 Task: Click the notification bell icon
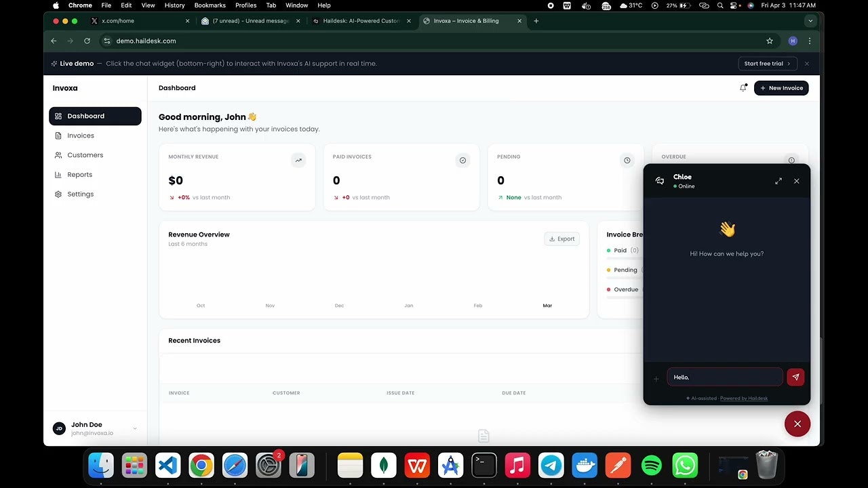point(743,88)
